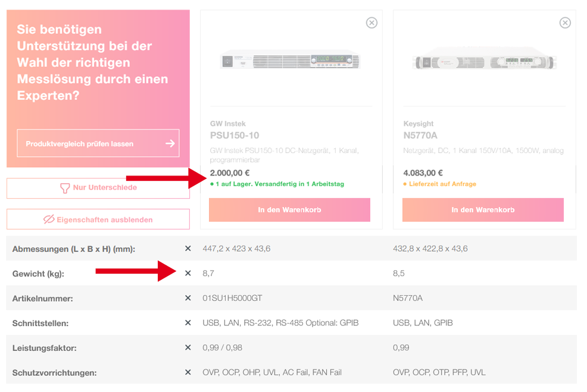Remove the Artikelnummer row via X icon
Viewport: 587px width, 392px height.
(188, 298)
